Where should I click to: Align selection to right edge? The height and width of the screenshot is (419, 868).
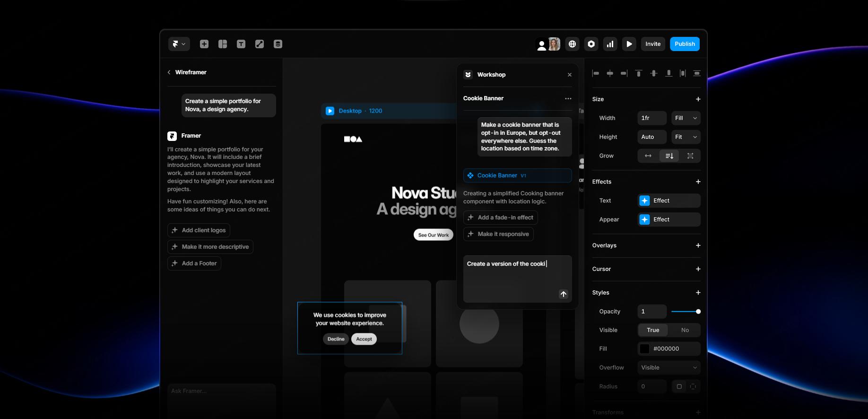point(624,73)
